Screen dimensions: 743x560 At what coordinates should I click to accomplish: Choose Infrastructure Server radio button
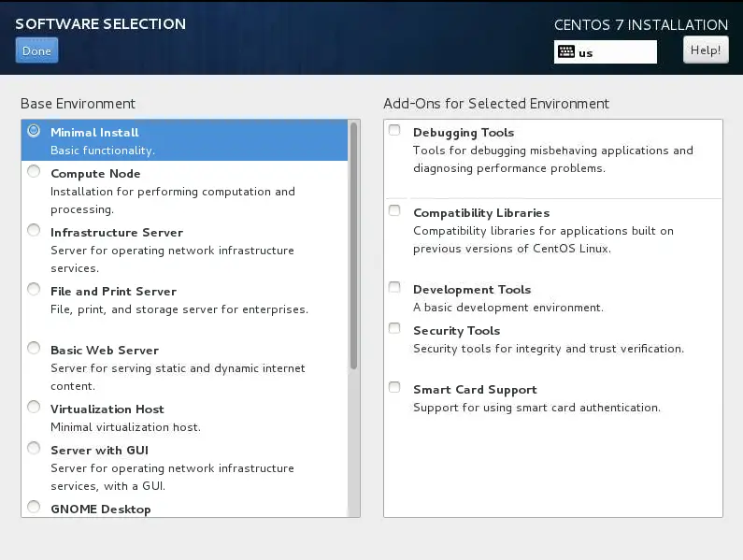tap(34, 230)
